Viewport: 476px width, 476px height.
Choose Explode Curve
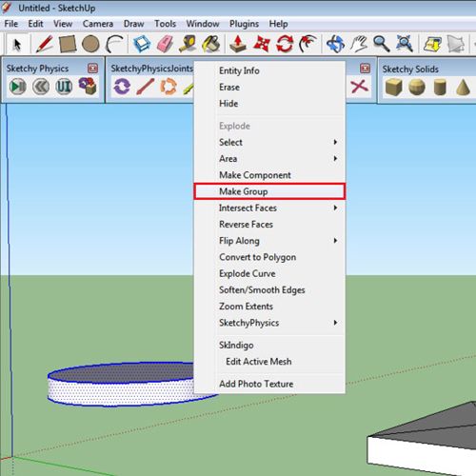click(x=269, y=273)
